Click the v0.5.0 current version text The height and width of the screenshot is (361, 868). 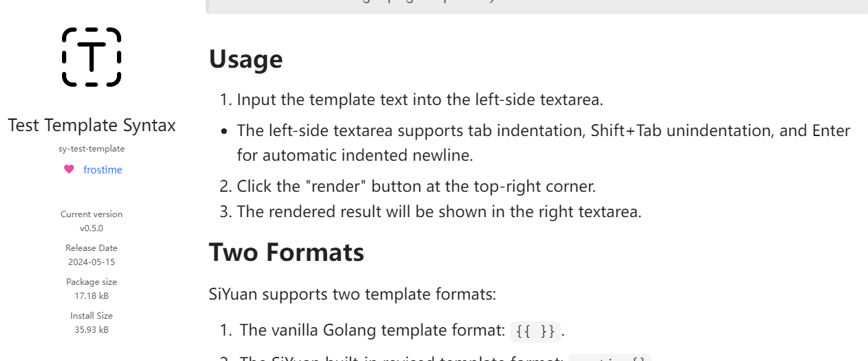tap(92, 228)
